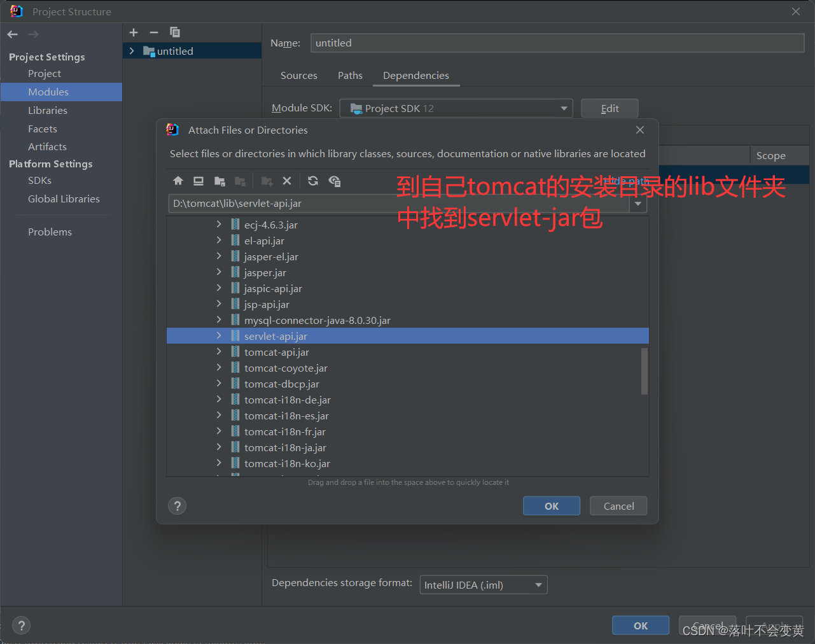Click the Edit button next to Module SDK
Screen dimensions: 815x644
pyautogui.click(x=610, y=108)
